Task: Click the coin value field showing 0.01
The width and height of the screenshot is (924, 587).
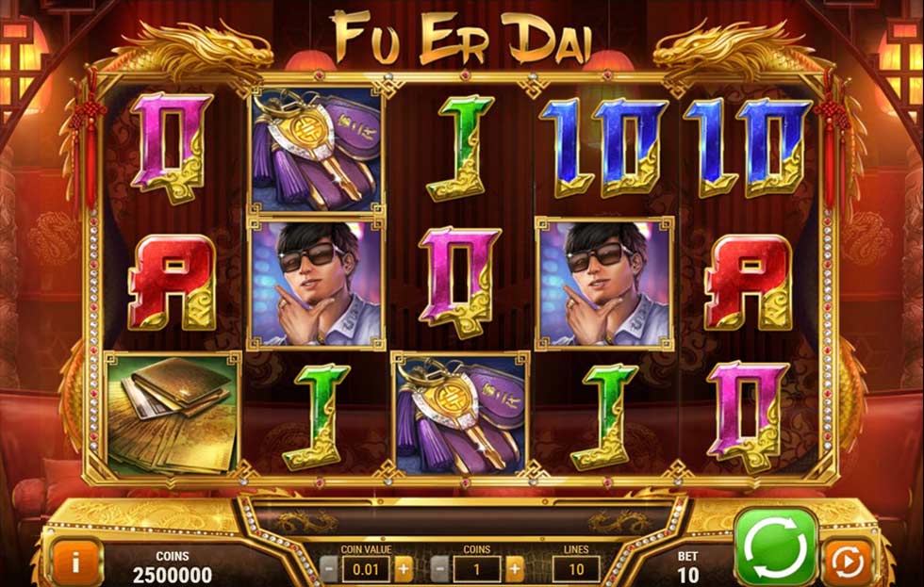Action: (367, 569)
